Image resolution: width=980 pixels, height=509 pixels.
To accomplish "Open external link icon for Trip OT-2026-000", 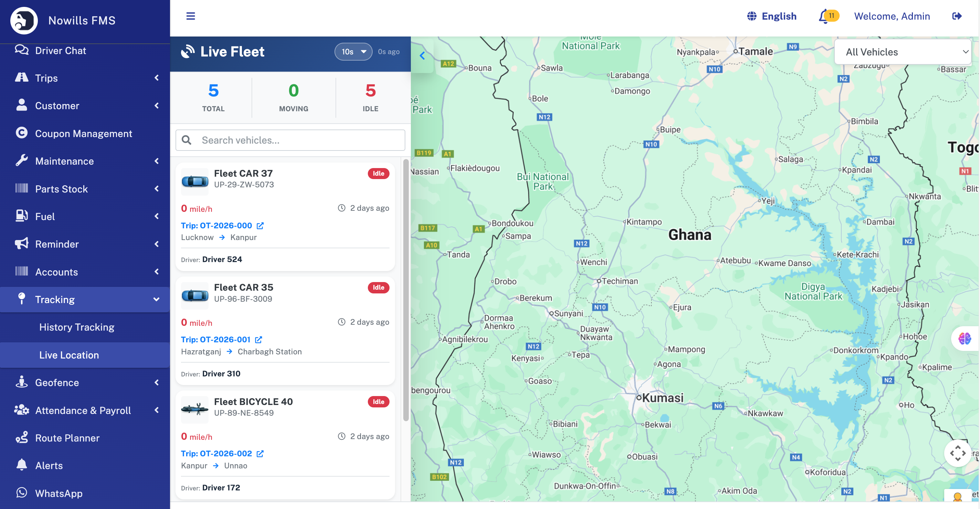I will point(260,226).
